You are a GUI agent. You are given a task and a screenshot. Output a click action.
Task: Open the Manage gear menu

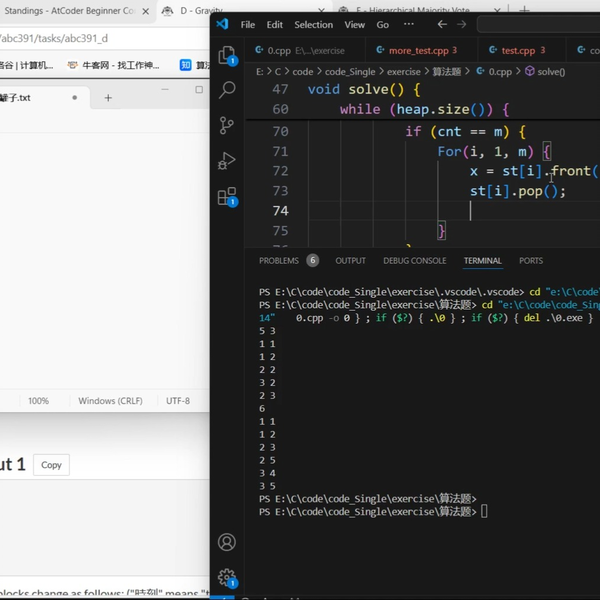tap(227, 577)
